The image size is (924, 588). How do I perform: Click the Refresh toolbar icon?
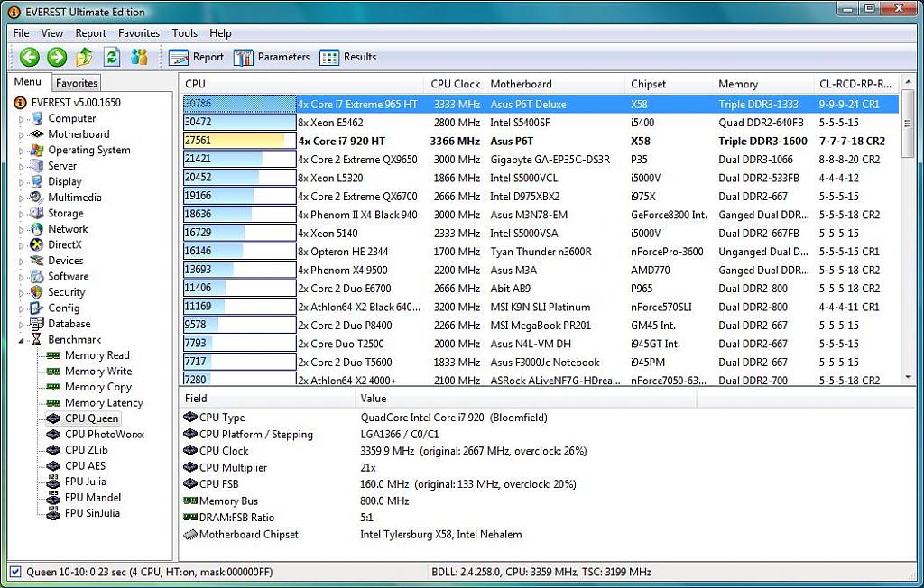[x=112, y=57]
